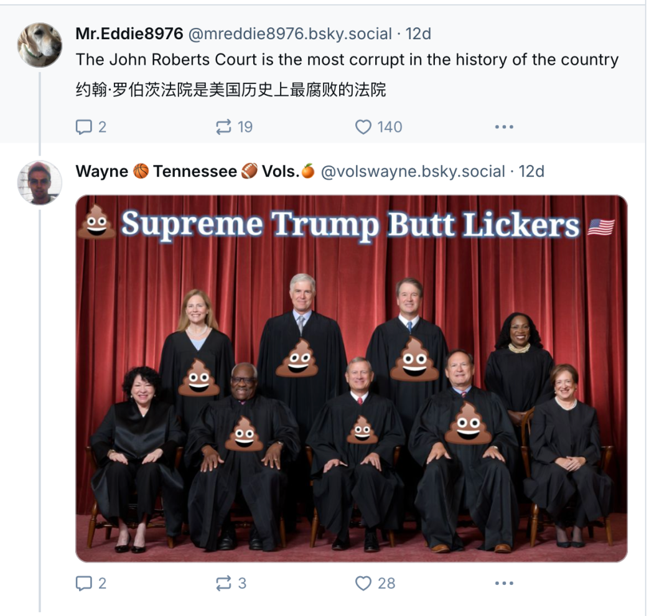Like Mr.Eddie8976's post with heart icon

[363, 128]
